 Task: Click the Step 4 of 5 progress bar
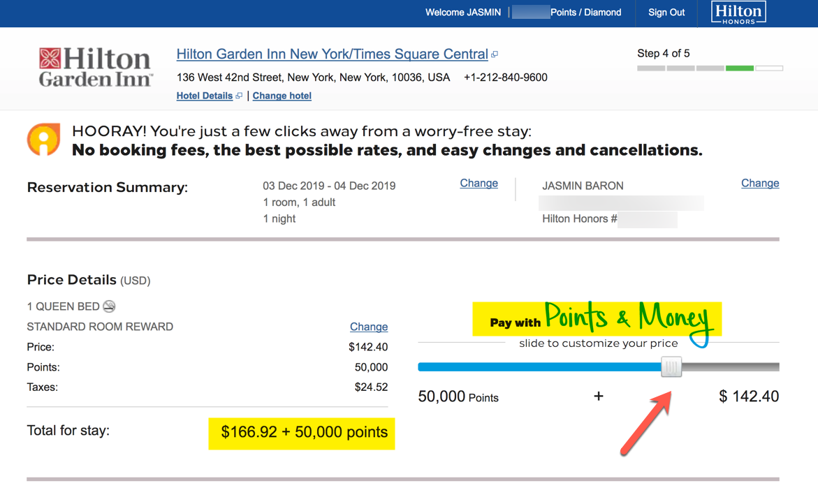(710, 68)
